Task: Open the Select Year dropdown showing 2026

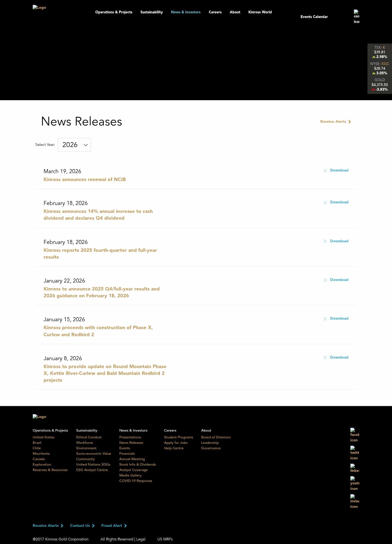Action: 74,145
